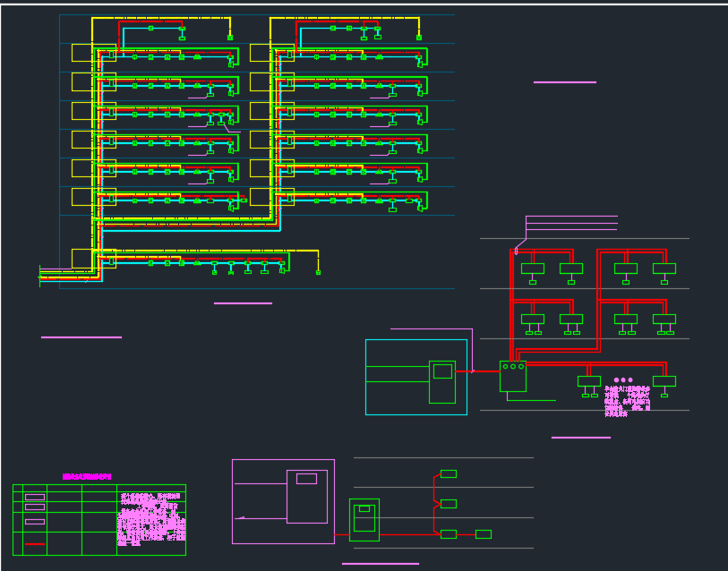This screenshot has height=571, width=728.
Task: Select the magenta title above the legend table
Action: tap(87, 477)
